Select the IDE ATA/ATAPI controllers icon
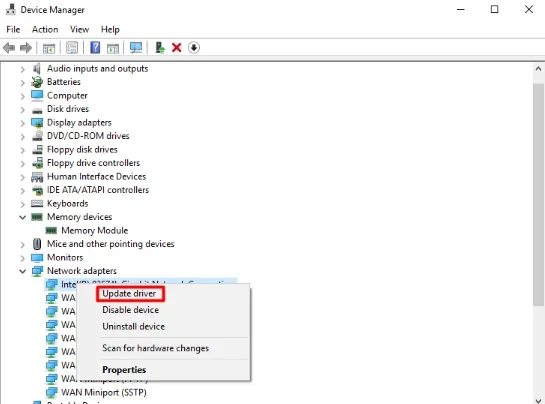Viewport: 545px width, 404px height. coord(37,191)
